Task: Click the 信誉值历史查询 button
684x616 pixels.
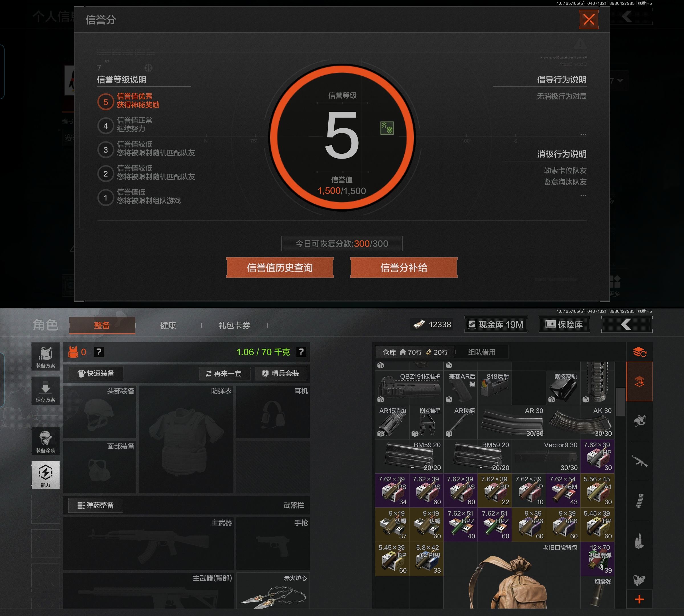Action: [x=280, y=268]
